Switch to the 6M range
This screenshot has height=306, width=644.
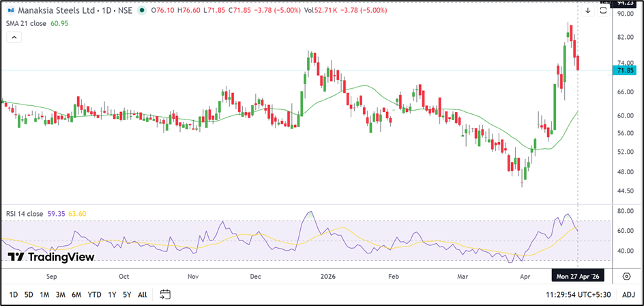(x=76, y=294)
